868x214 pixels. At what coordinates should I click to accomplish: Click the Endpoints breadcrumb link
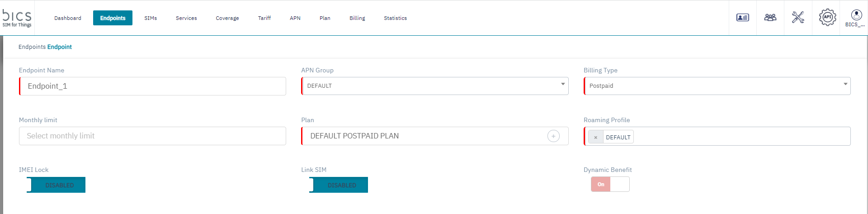coord(32,47)
